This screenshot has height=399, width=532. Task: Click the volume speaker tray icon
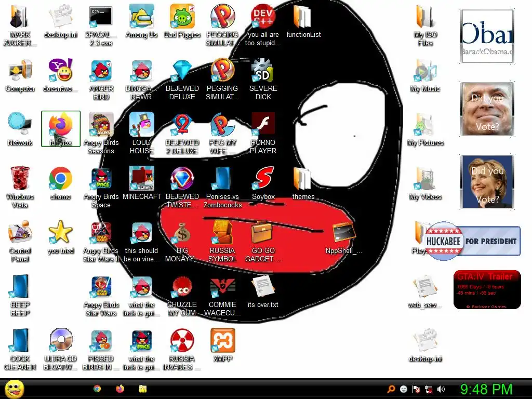[x=441, y=389]
